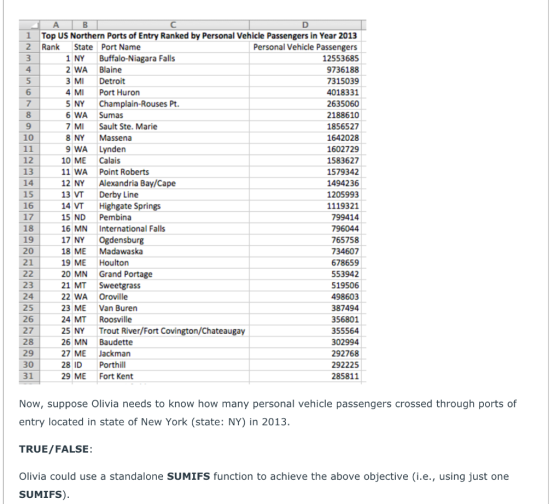
Task: Select column C header
Action: click(173, 25)
